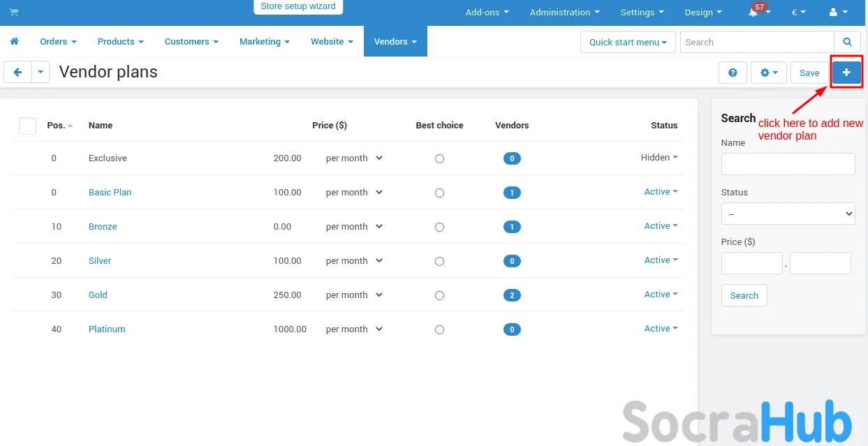Open the help question mark icon
Viewport: 868px width, 446px height.
733,73
